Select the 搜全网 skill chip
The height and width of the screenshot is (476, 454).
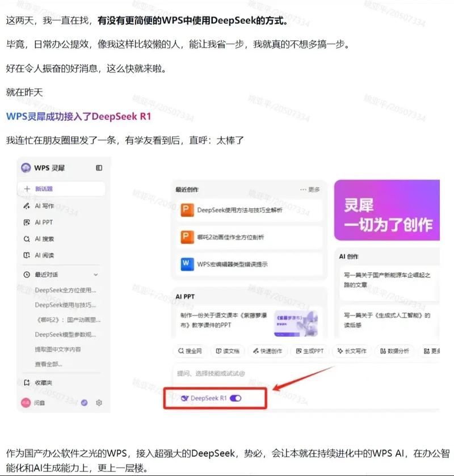point(190,351)
